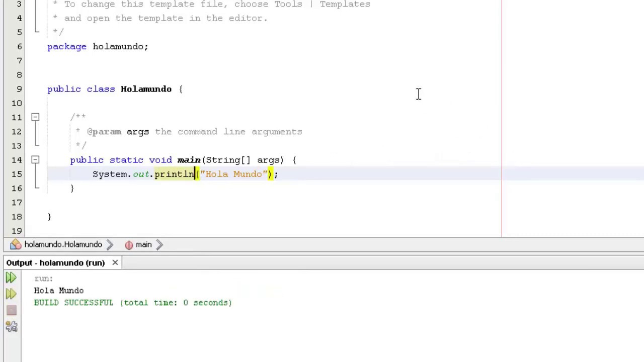Expand arrow after main breadcrumb
Image resolution: width=644 pixels, height=362 pixels.
159,244
